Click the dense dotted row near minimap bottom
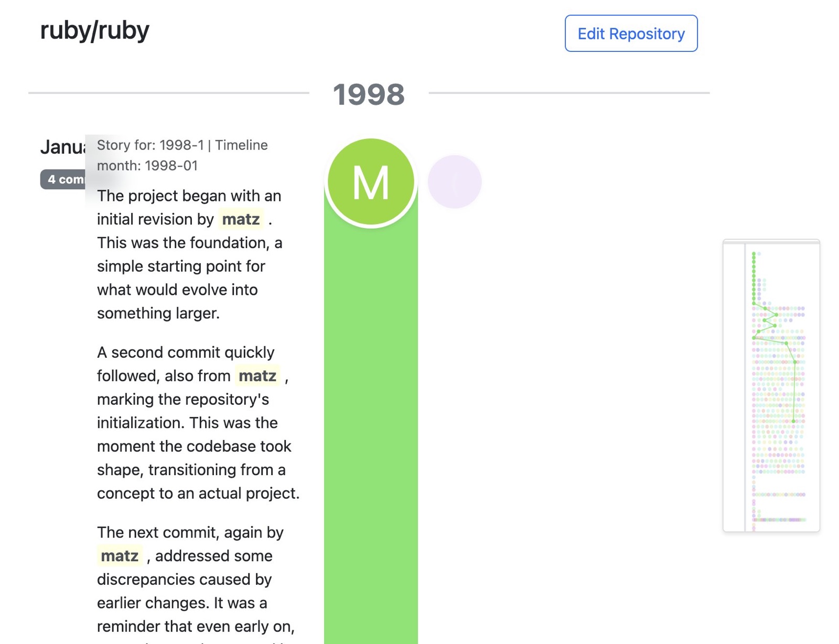Image resolution: width=839 pixels, height=644 pixels. tap(779, 520)
